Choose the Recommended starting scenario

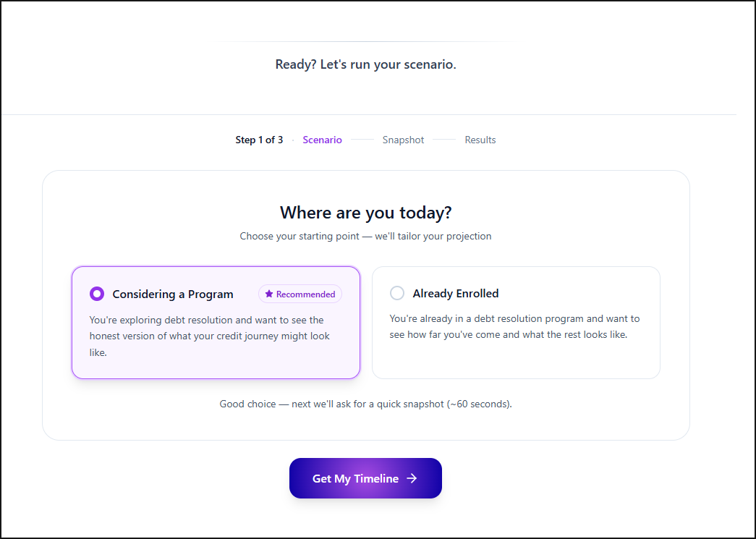(216, 322)
